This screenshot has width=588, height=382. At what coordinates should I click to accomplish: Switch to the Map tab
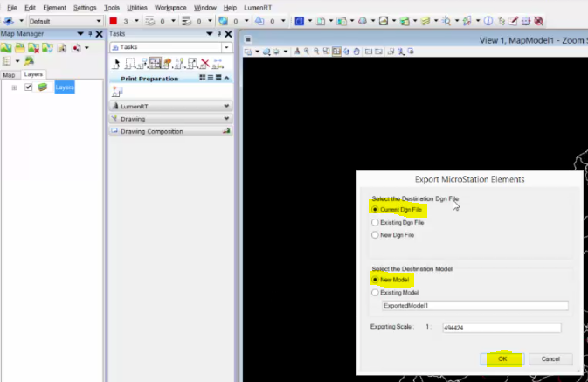[x=9, y=75]
